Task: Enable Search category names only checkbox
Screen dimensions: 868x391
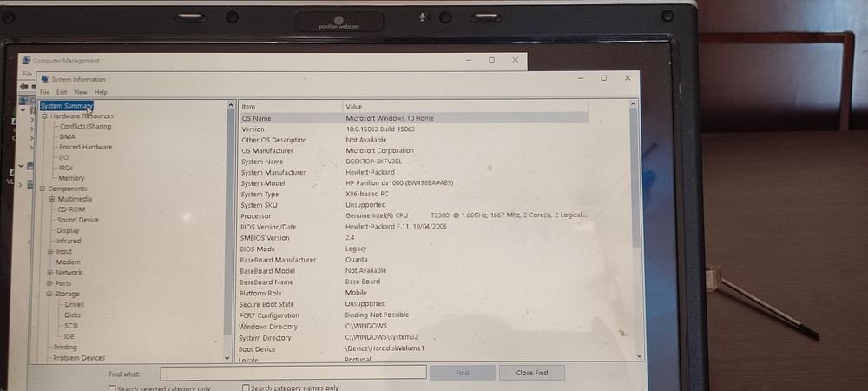Action: 246,388
